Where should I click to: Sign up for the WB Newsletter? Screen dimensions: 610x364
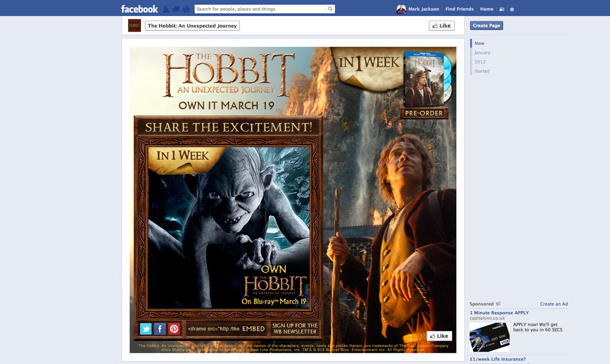pyautogui.click(x=295, y=329)
